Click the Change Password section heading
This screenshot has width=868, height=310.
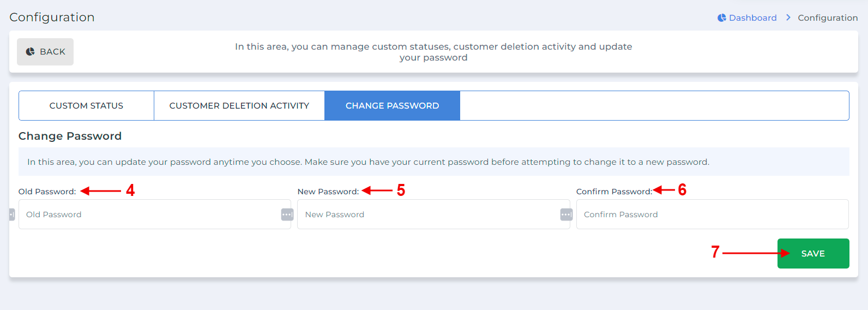click(70, 136)
